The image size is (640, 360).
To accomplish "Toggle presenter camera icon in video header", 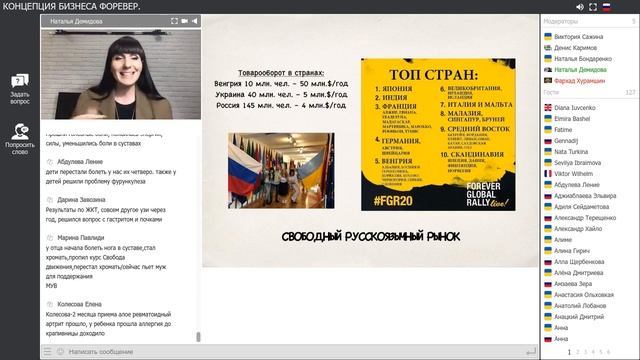I will [184, 21].
